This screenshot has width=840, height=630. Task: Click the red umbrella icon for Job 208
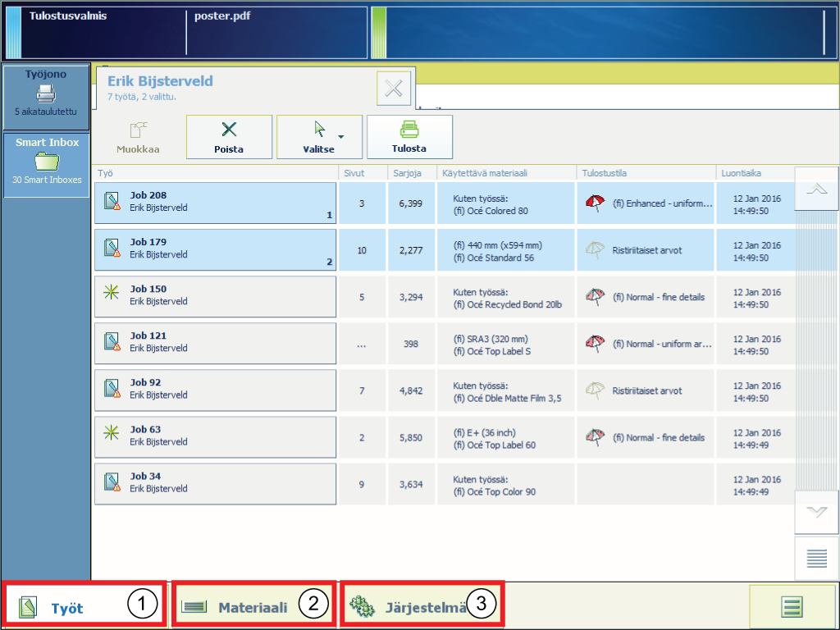tap(596, 203)
